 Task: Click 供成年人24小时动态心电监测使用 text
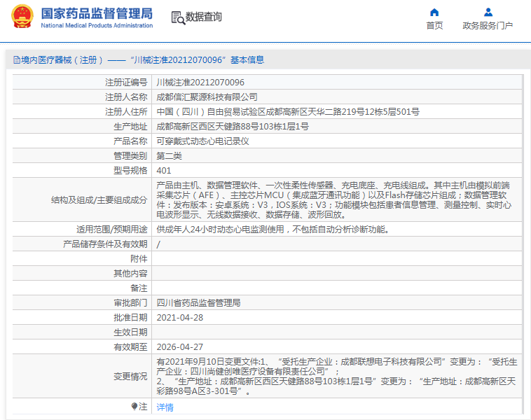tap(220, 230)
